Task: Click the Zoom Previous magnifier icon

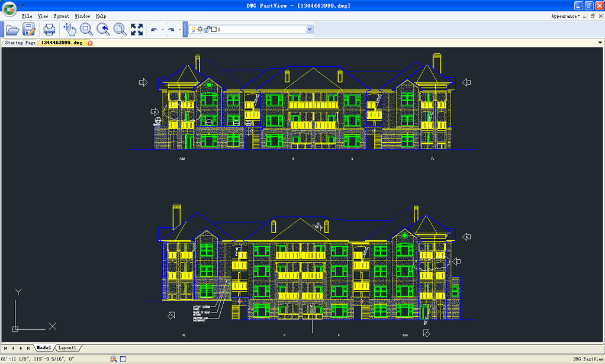Action: pyautogui.click(x=103, y=30)
